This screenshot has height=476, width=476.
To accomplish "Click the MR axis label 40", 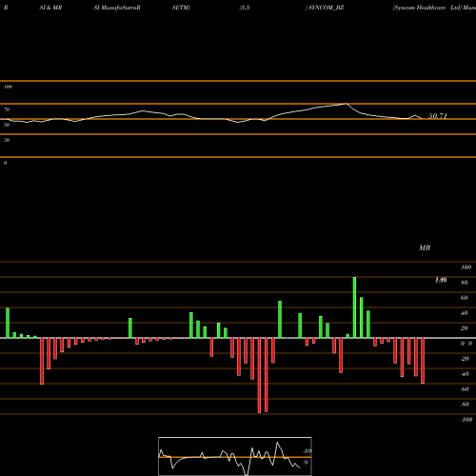I will click(x=465, y=313).
